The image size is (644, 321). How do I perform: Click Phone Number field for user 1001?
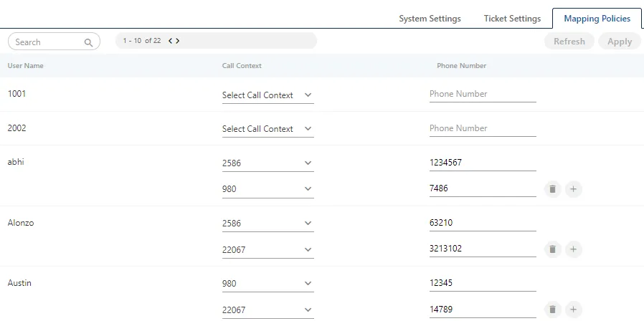483,94
